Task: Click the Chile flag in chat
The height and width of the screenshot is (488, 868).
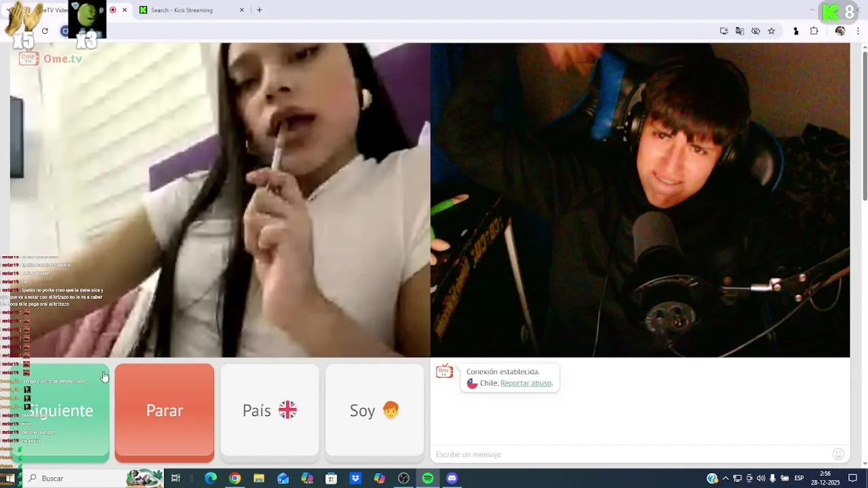Action: [x=472, y=383]
